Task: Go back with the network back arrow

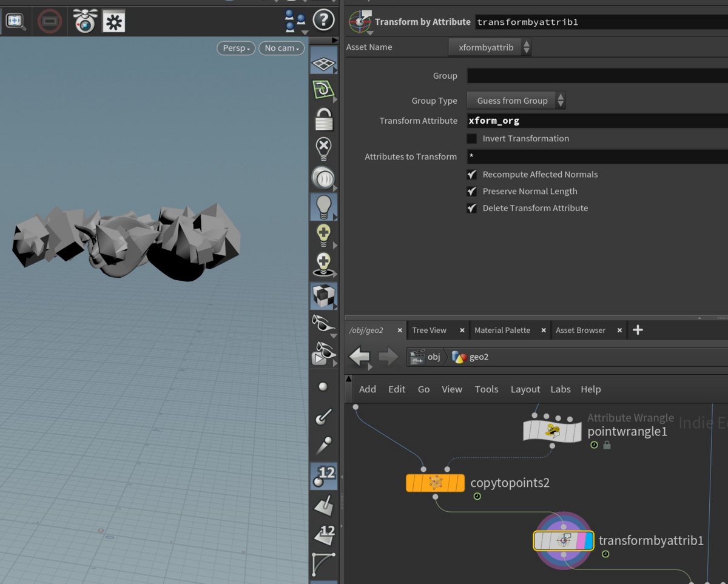Action: click(360, 357)
